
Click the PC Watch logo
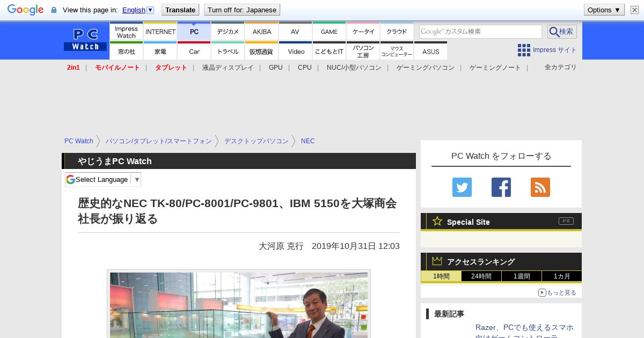[85, 40]
